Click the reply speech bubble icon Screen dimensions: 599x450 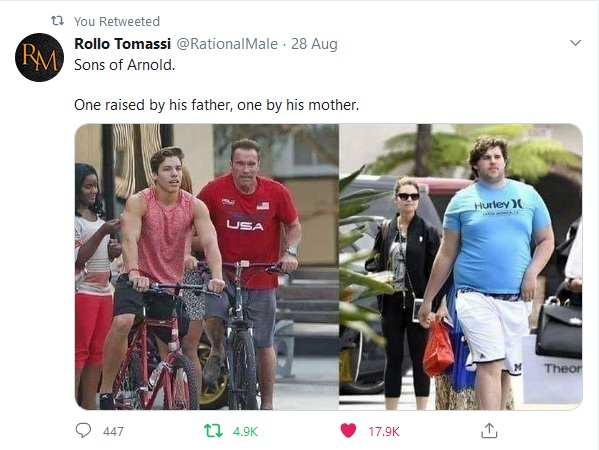click(83, 431)
